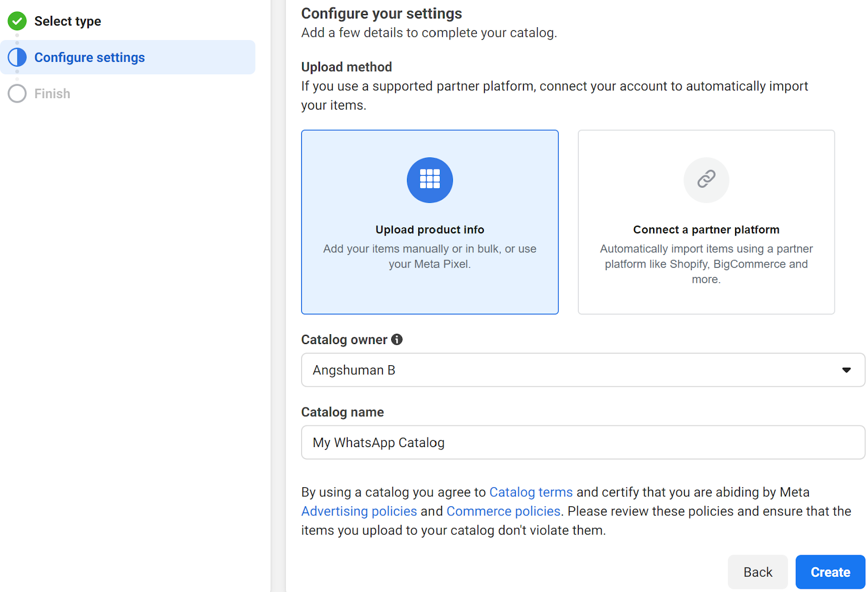The height and width of the screenshot is (592, 868).
Task: Select the Configure settings step
Action: point(90,58)
